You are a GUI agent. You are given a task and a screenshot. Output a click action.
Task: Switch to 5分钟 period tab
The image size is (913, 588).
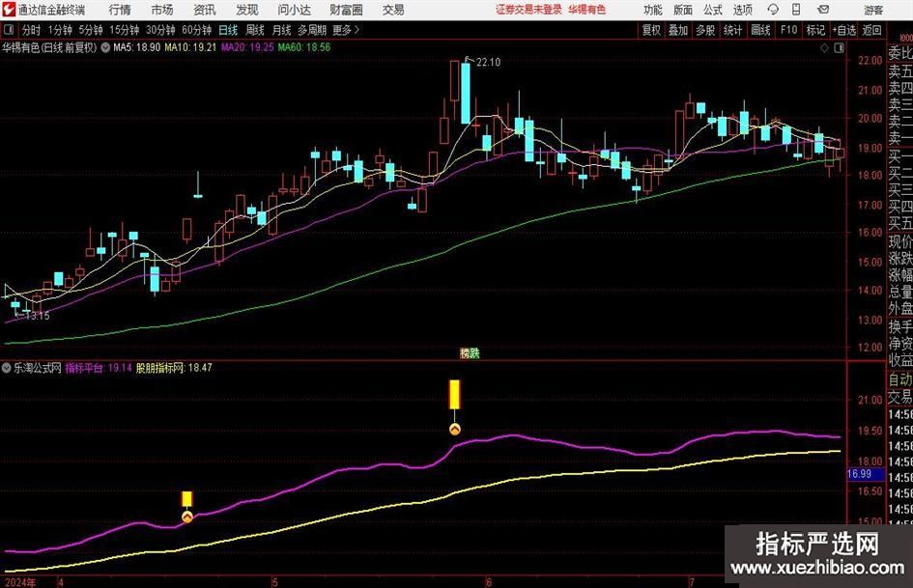90,30
